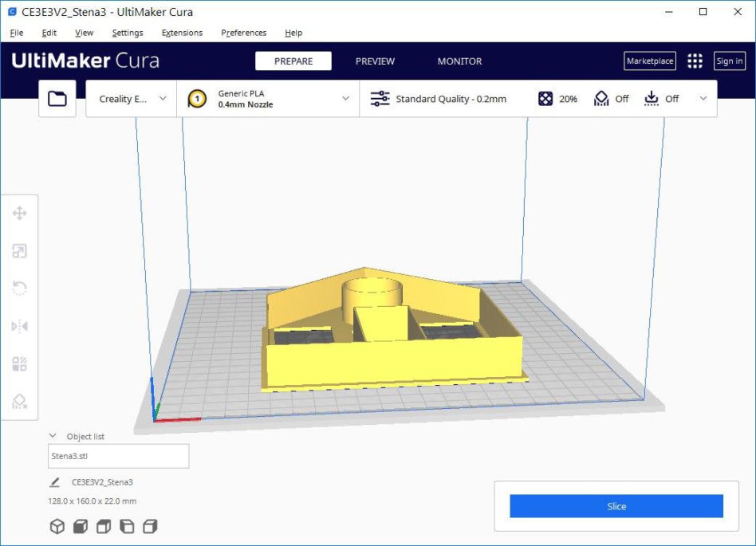Open the File menu

pyautogui.click(x=17, y=33)
